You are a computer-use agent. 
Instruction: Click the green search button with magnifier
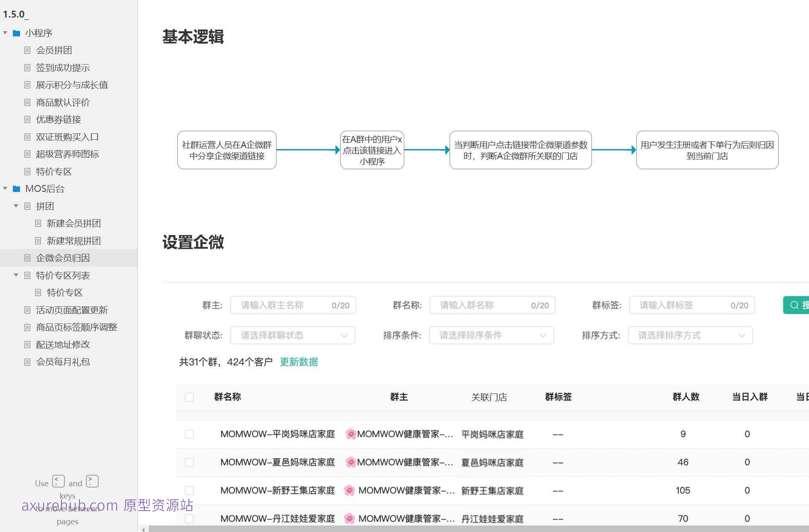point(795,305)
